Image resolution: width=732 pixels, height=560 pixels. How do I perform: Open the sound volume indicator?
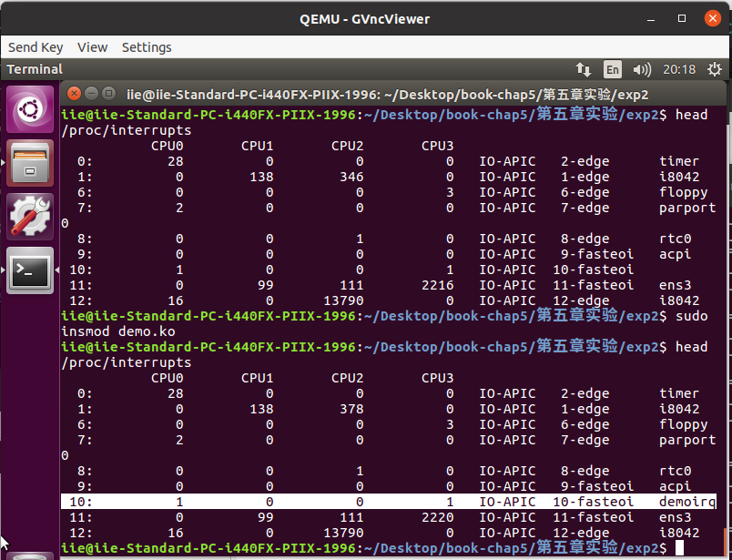(642, 69)
